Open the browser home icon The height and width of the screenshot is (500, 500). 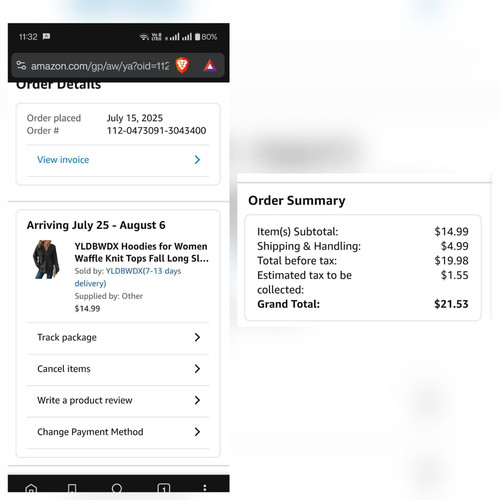[31, 488]
